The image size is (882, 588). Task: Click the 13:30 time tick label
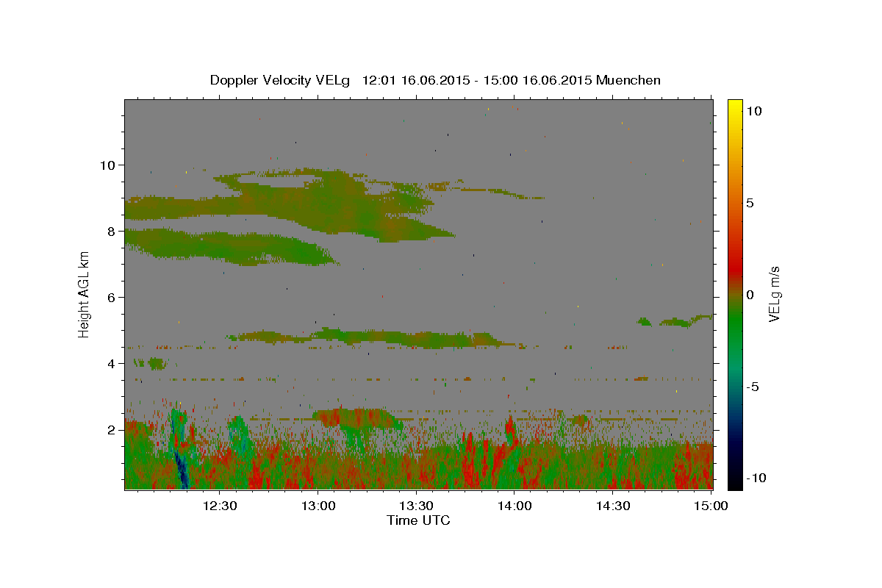pos(416,506)
